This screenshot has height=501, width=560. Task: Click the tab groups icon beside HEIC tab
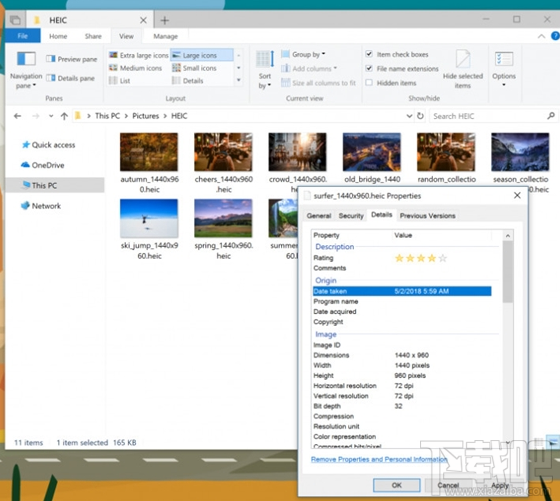pyautogui.click(x=15, y=20)
